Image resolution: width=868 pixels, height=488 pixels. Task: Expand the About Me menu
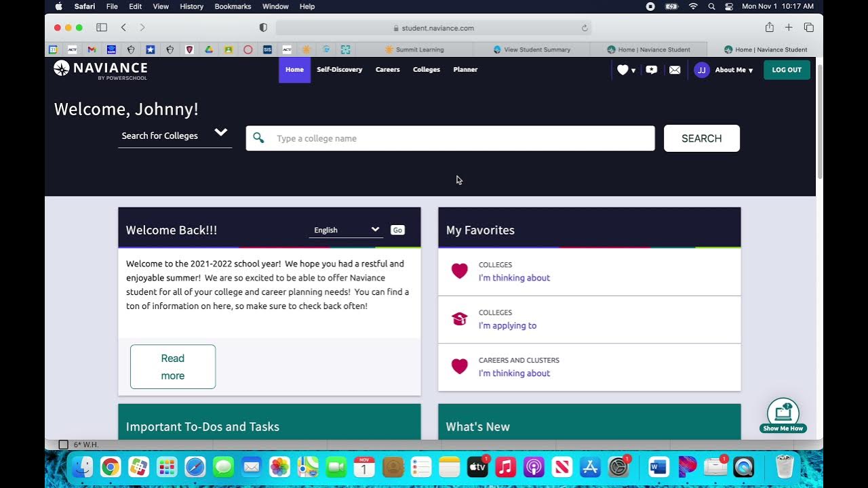tap(734, 70)
